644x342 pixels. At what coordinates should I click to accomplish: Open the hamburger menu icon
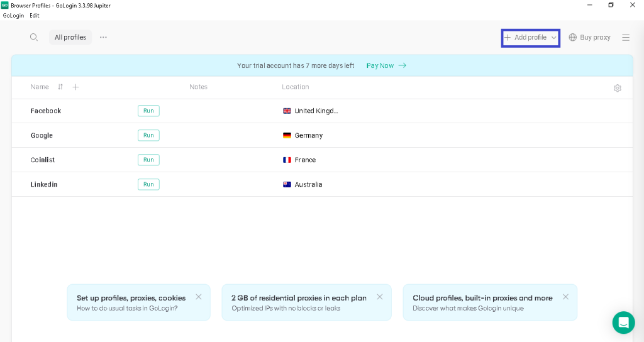tap(626, 37)
